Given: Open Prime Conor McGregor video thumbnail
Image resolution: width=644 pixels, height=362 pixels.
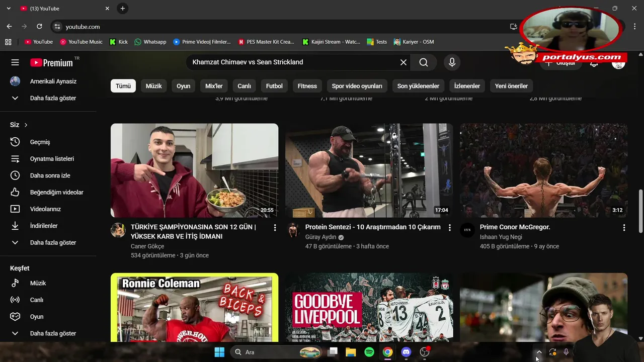Looking at the screenshot, I should [543, 170].
